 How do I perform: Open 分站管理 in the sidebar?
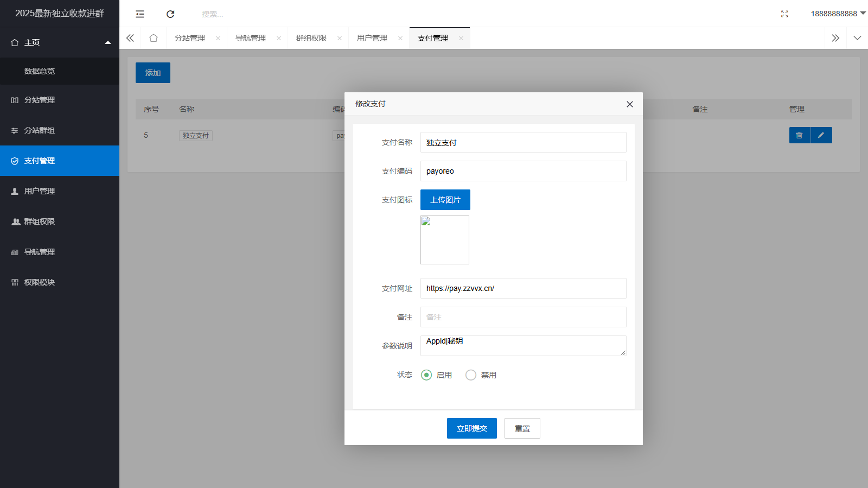tap(40, 100)
